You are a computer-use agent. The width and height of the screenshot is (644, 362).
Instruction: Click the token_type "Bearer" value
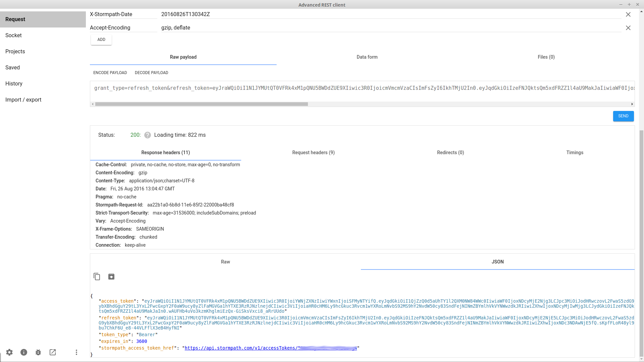click(147, 335)
